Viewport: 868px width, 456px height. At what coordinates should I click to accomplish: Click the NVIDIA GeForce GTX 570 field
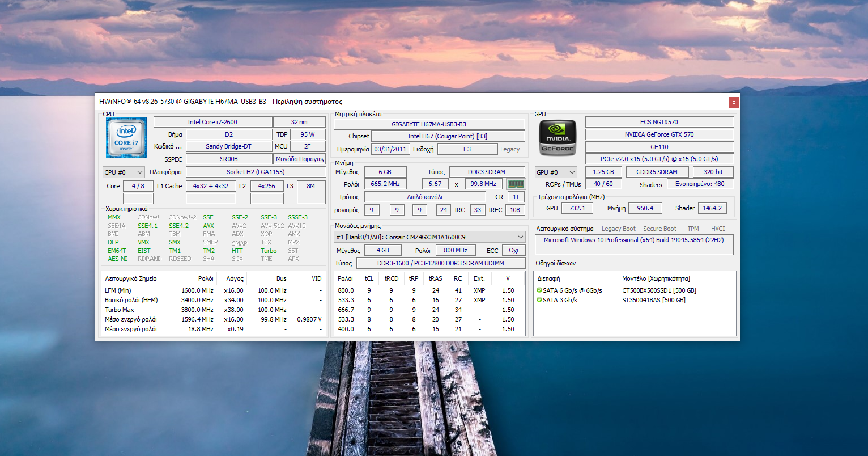[x=659, y=134]
